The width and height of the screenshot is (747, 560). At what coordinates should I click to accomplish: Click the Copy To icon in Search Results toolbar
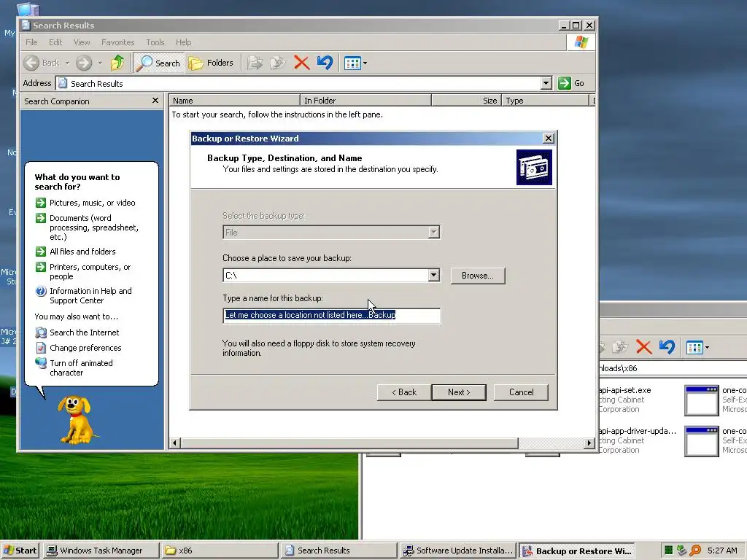278,63
